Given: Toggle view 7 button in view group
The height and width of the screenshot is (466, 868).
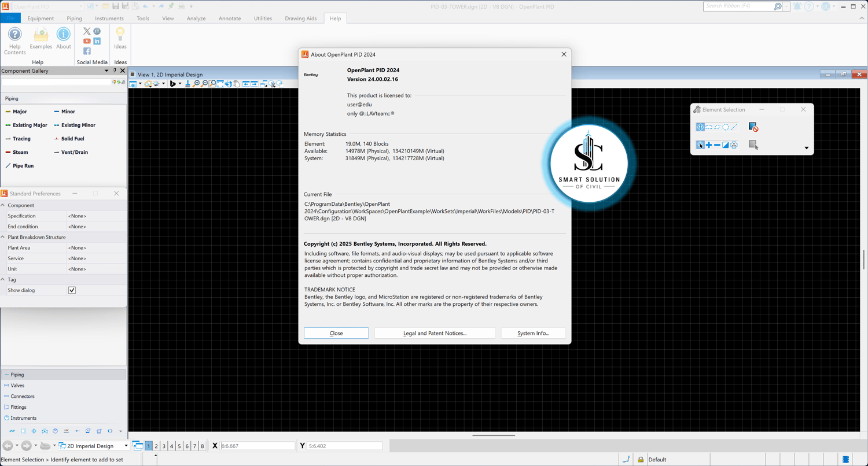Looking at the screenshot, I should (x=194, y=446).
